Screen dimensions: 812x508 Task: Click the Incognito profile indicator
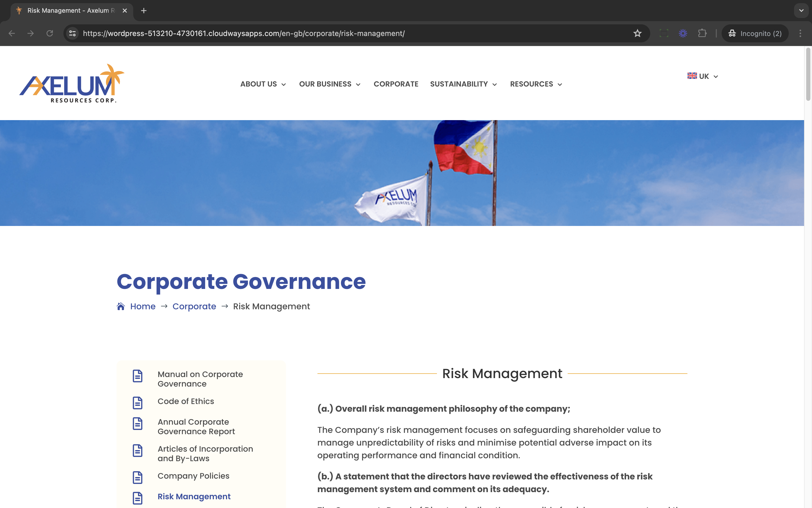click(755, 33)
